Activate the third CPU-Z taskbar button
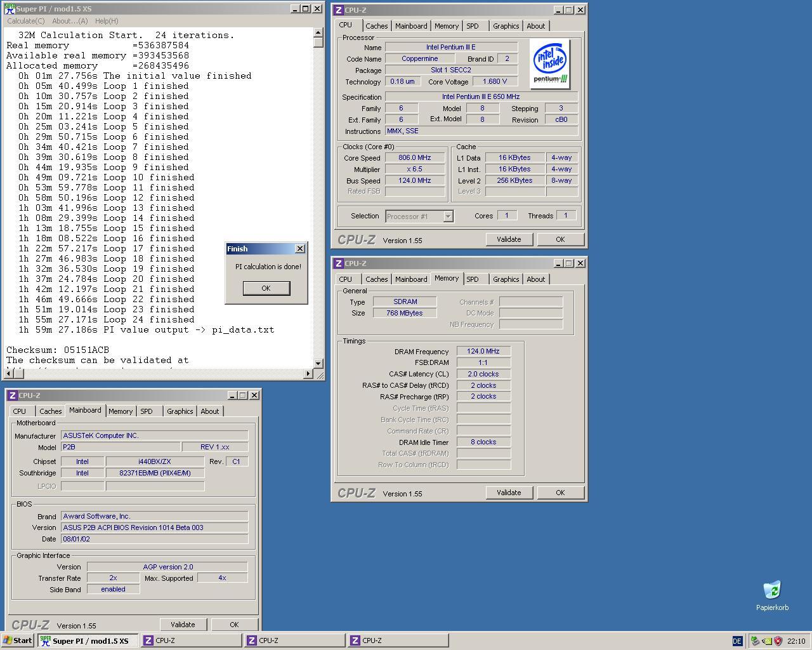The width and height of the screenshot is (812, 650). click(398, 640)
